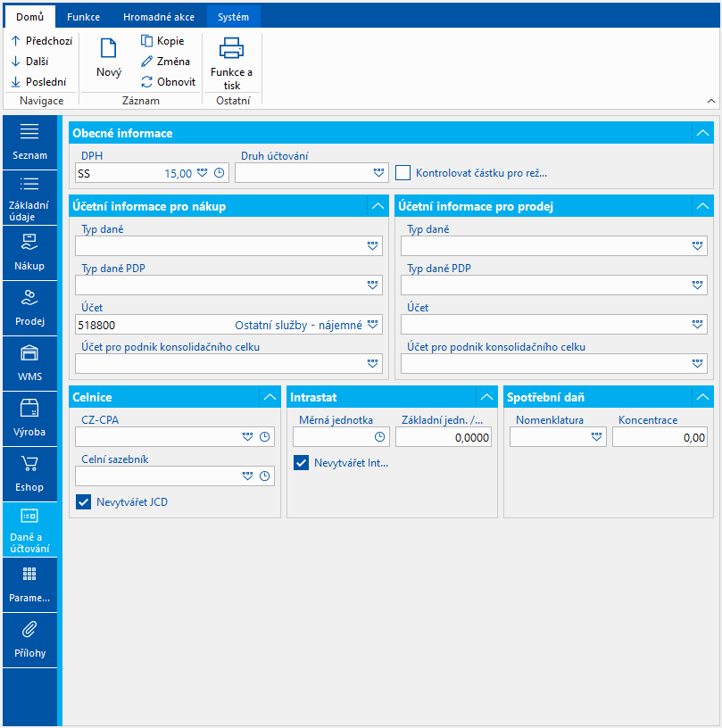Open the Výroba sidebar section
The height and width of the screenshot is (728, 722).
pyautogui.click(x=29, y=418)
